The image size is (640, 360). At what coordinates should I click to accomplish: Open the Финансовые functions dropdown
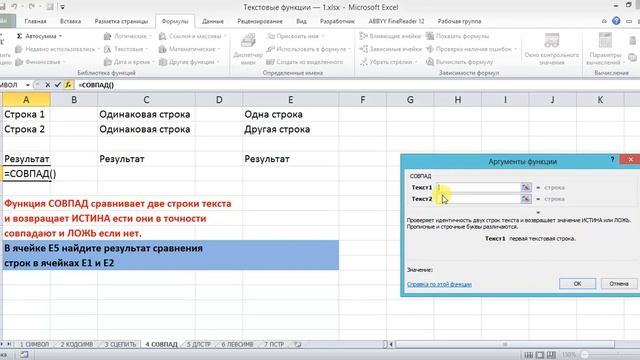click(x=40, y=62)
